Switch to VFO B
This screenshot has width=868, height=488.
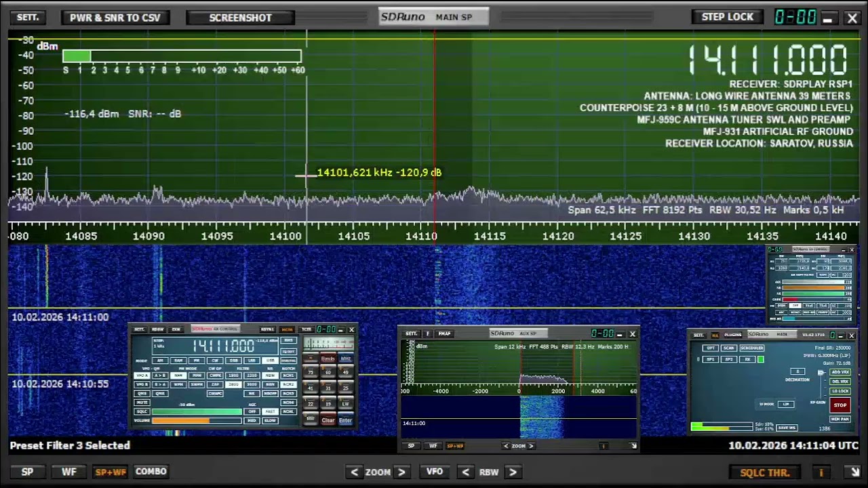(142, 384)
